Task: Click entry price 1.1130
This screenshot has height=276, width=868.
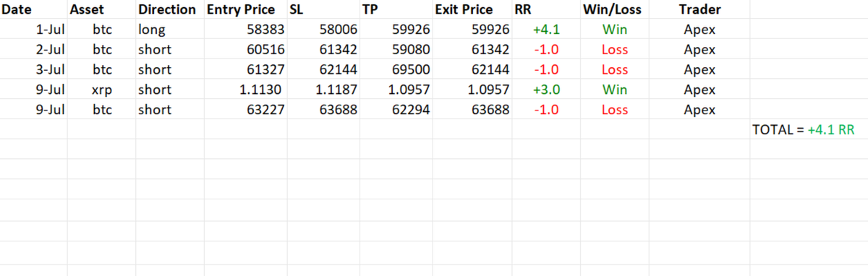Action: pos(245,90)
